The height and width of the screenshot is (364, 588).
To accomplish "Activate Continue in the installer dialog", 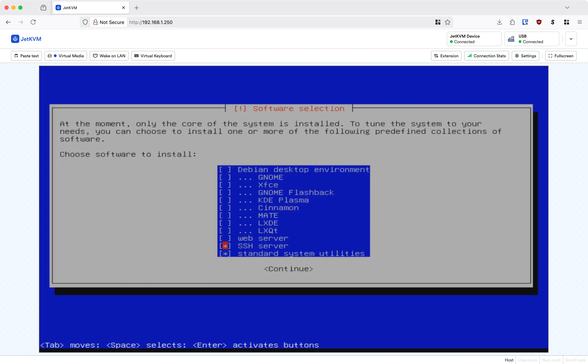I will (288, 269).
